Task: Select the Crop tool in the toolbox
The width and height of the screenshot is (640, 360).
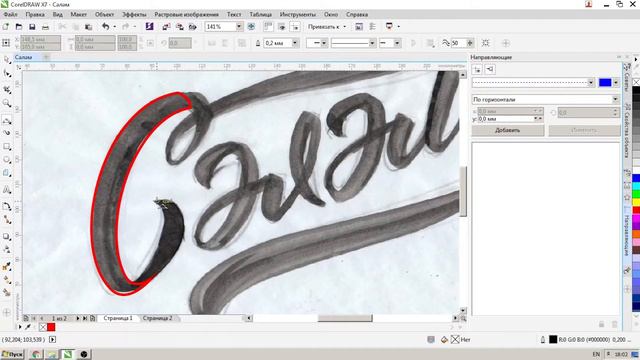Action: pyautogui.click(x=7, y=89)
